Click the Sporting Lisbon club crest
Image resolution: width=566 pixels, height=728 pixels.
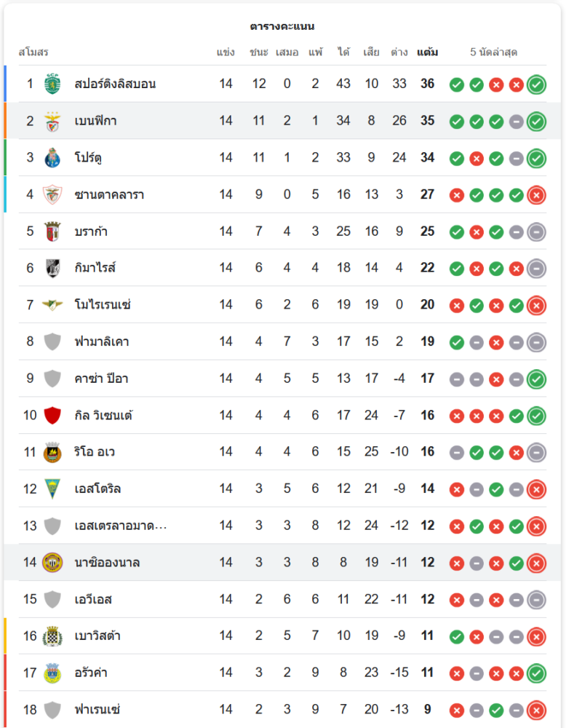coord(52,84)
